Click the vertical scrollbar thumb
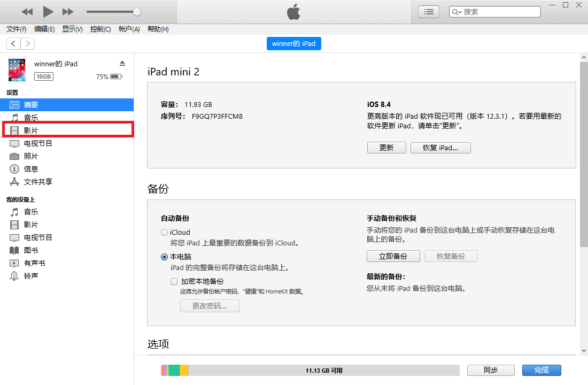Image resolution: width=588 pixels, height=385 pixels. tap(584, 155)
